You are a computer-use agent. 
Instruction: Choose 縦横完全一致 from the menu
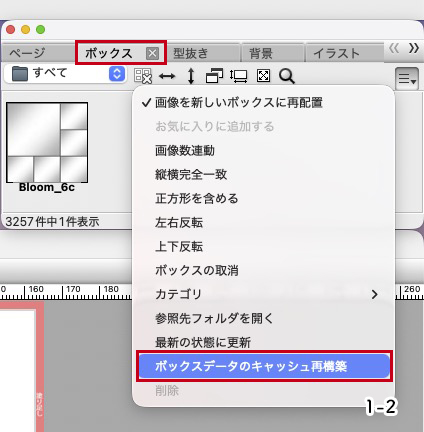(263, 174)
